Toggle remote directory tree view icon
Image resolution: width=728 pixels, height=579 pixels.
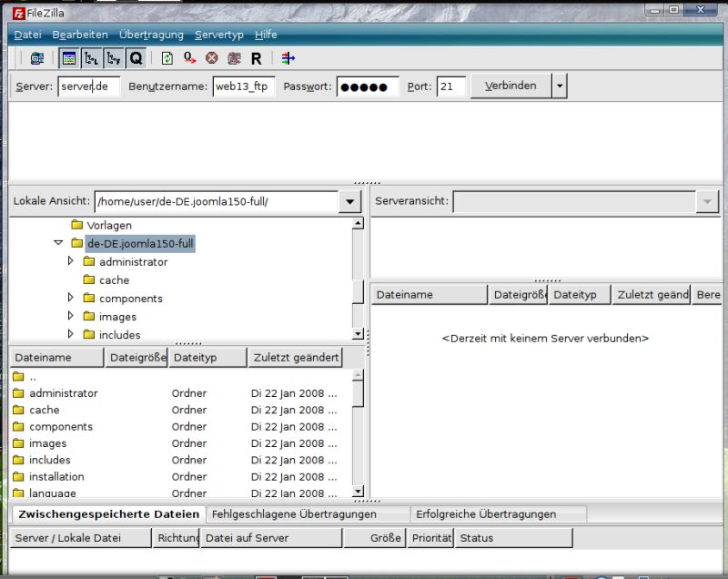pyautogui.click(x=114, y=58)
